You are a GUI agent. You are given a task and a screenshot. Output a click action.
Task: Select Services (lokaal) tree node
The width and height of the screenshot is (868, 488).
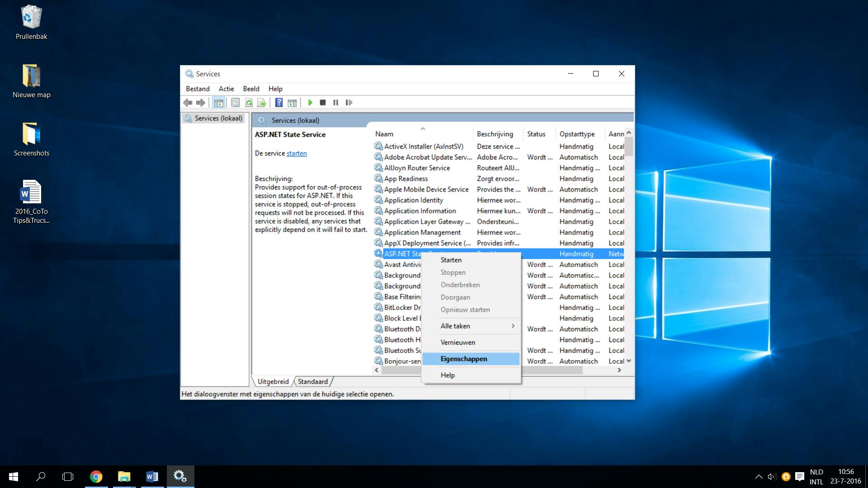pyautogui.click(x=218, y=118)
